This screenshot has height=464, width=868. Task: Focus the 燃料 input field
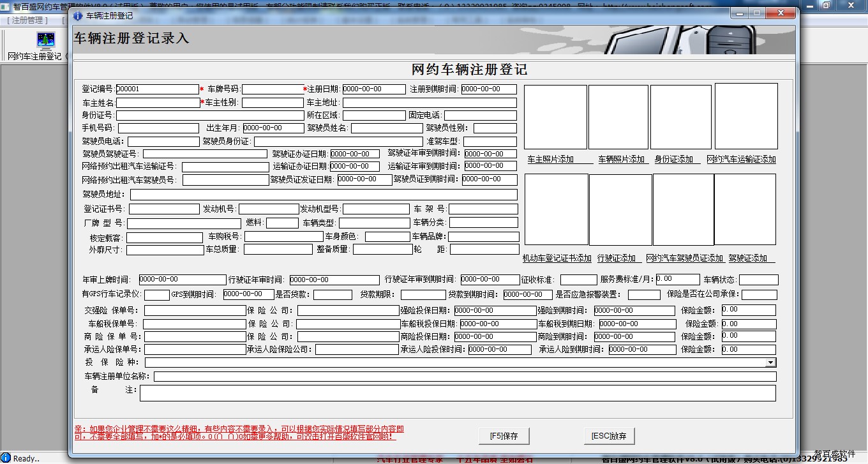click(282, 223)
